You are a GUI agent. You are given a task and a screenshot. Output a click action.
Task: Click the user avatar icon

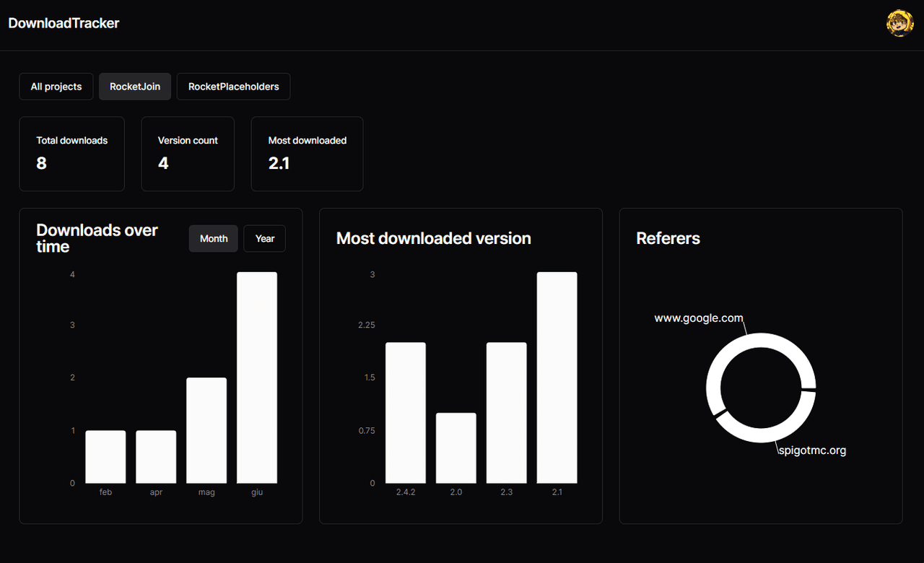click(899, 23)
